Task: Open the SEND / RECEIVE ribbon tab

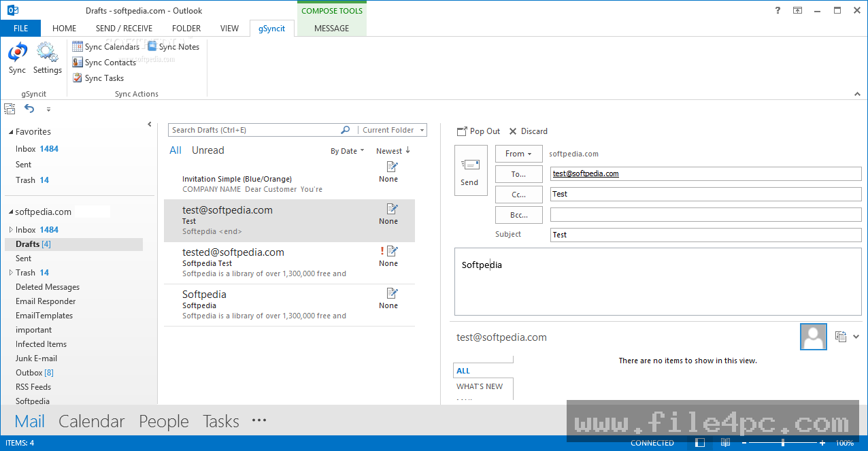Action: 124,29
